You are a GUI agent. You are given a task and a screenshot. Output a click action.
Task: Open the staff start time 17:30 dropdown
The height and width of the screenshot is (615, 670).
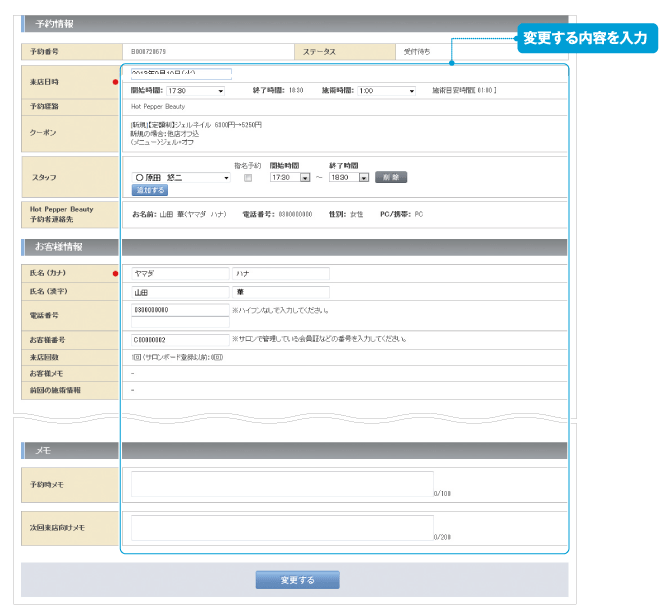click(290, 178)
